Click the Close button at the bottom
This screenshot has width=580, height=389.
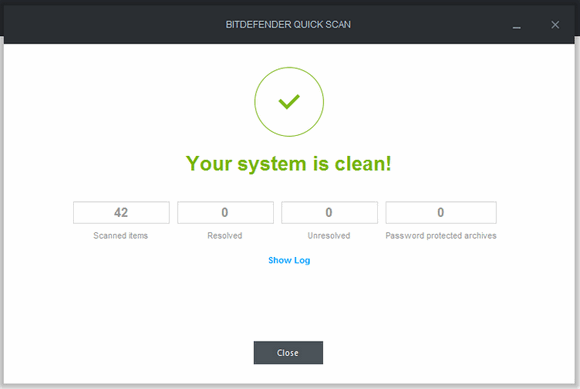[x=288, y=352]
